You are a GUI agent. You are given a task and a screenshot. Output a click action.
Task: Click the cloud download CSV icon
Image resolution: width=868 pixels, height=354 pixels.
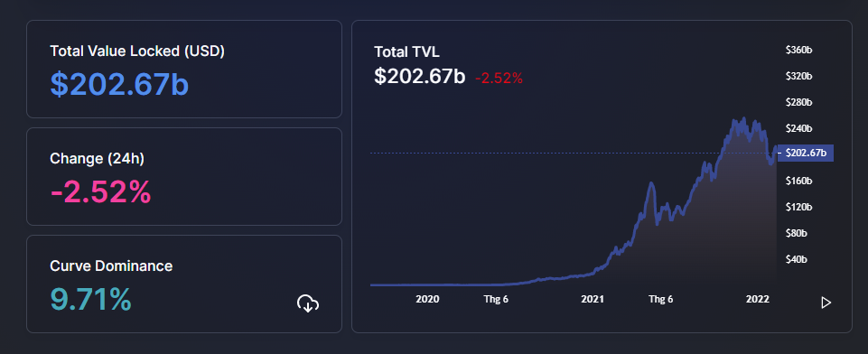308,303
